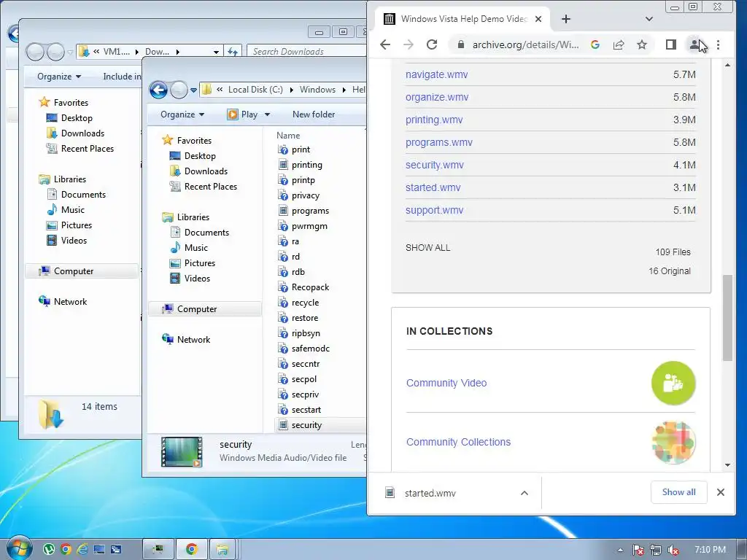Open Organize menu in Downloads window
Screen dimensions: 747x560
pos(59,77)
